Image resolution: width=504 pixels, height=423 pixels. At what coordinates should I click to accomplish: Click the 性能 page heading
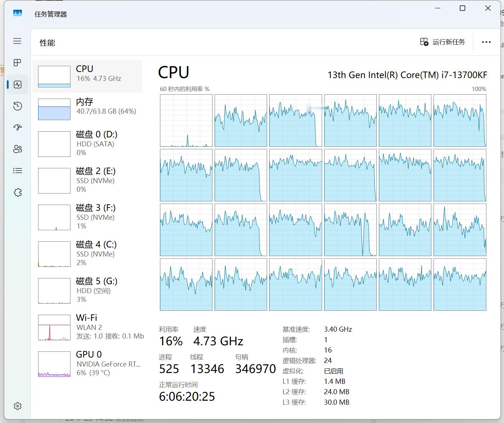tap(47, 43)
